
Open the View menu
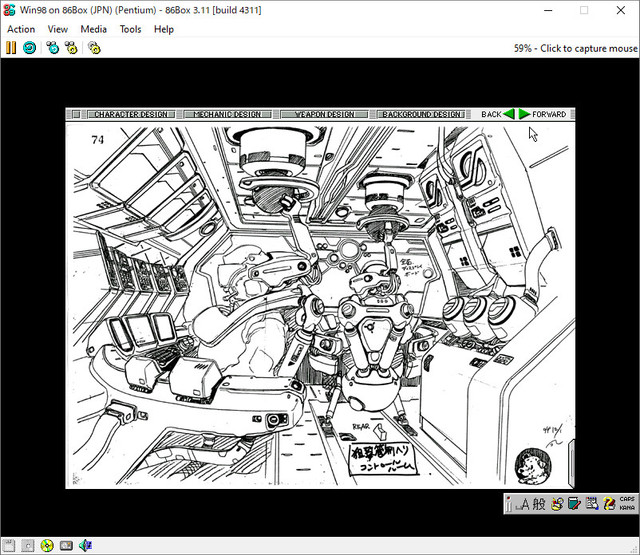(58, 29)
